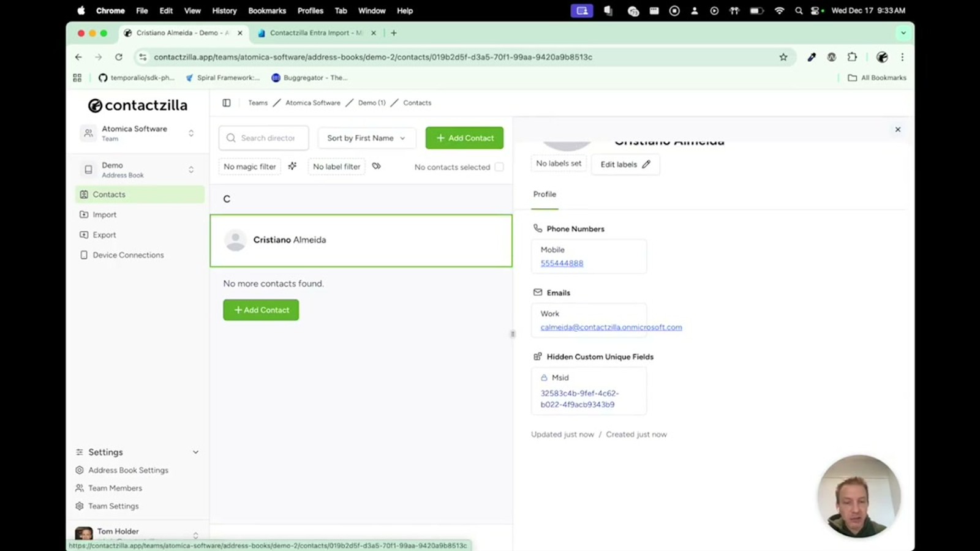This screenshot has height=551, width=980.
Task: Open Team Members settings
Action: coord(115,488)
